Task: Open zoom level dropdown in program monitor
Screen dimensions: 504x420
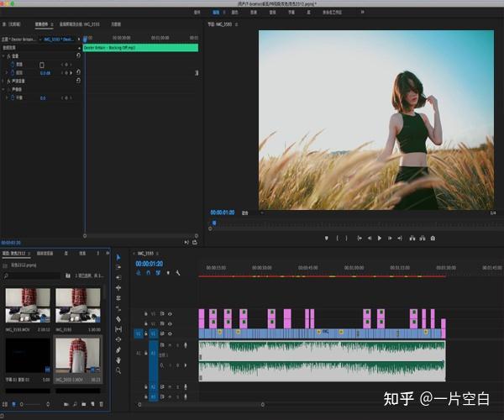Action: click(x=245, y=213)
